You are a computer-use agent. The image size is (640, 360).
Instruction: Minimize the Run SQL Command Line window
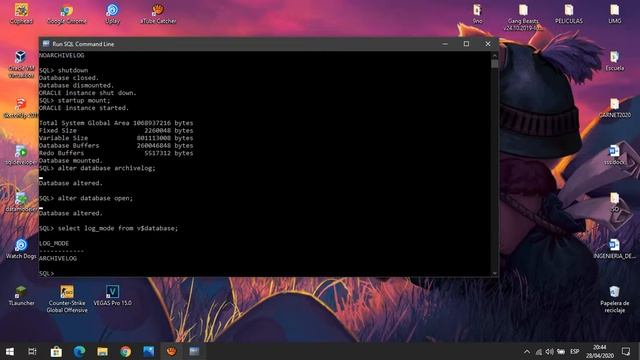pos(445,44)
